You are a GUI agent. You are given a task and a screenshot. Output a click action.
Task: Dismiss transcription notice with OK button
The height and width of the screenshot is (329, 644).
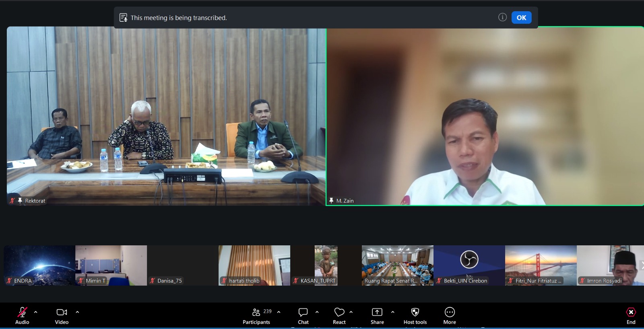coord(521,17)
